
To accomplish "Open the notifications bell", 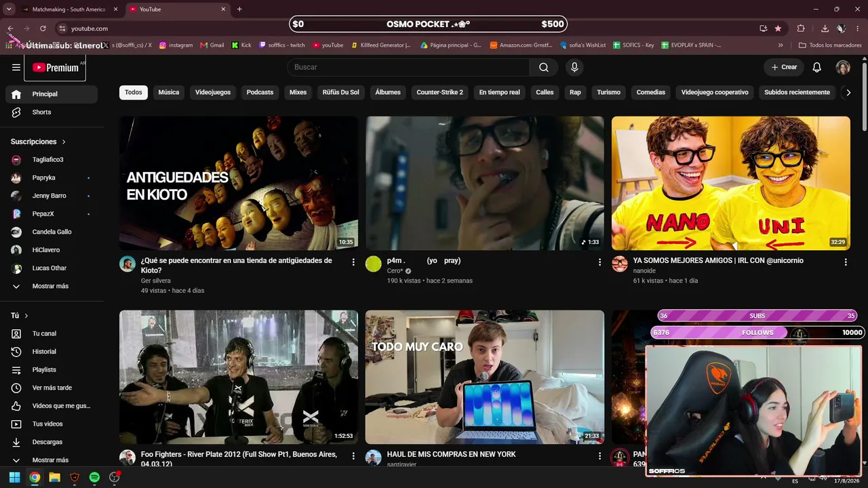I will point(817,67).
